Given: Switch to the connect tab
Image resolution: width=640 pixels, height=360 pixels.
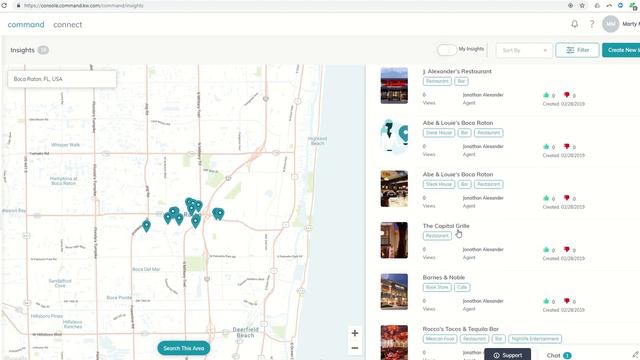Looking at the screenshot, I should [x=68, y=24].
